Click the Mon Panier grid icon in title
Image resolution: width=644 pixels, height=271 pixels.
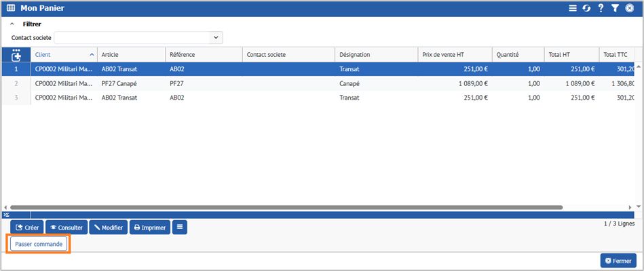pyautogui.click(x=11, y=8)
